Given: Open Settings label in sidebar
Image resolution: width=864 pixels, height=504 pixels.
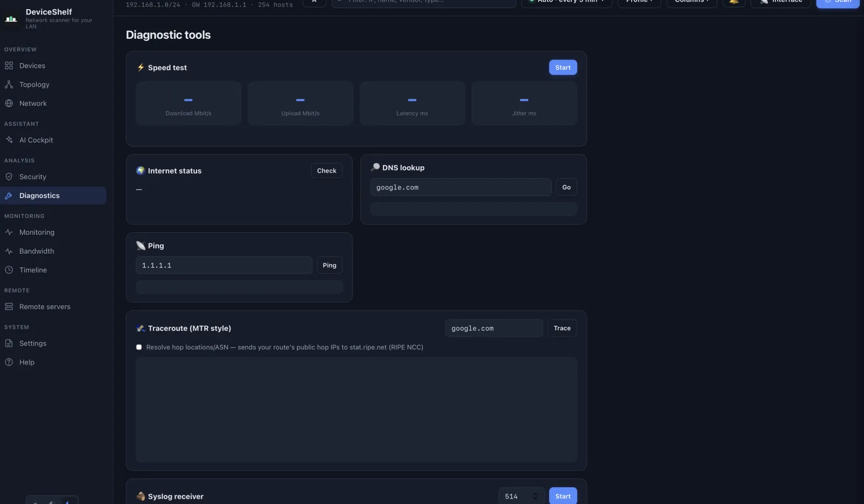Looking at the screenshot, I should click(33, 344).
